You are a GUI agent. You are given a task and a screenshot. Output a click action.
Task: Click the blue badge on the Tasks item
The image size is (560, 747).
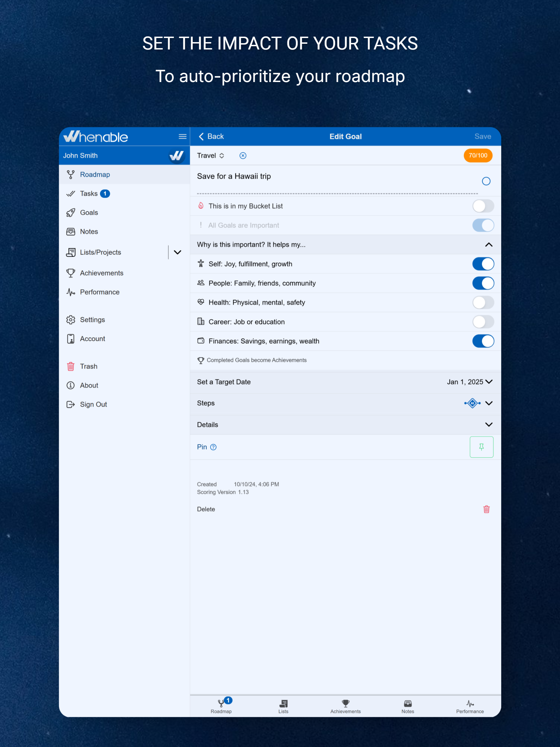[105, 194]
